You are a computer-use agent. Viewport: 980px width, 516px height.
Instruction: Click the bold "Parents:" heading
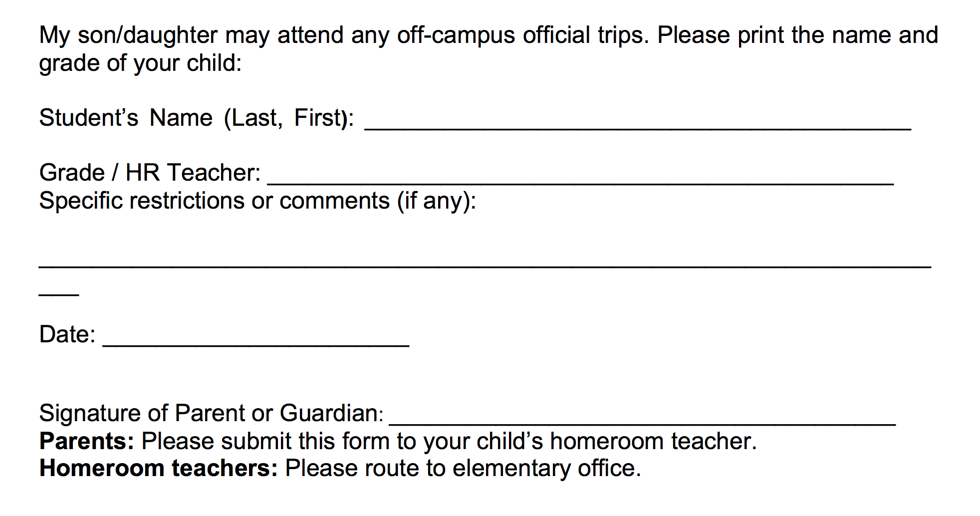(86, 441)
